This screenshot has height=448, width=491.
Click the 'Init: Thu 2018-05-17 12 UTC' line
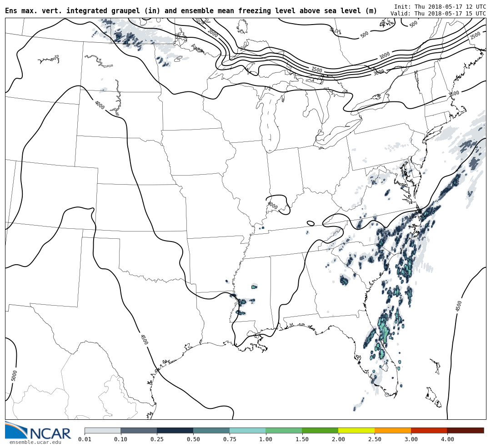pos(440,6)
